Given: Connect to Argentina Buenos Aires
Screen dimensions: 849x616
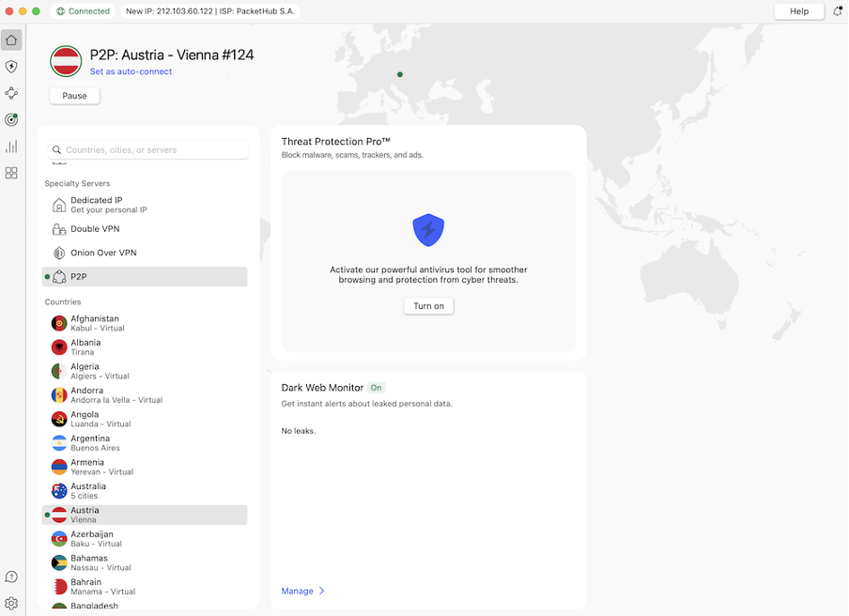Looking at the screenshot, I should (x=145, y=443).
